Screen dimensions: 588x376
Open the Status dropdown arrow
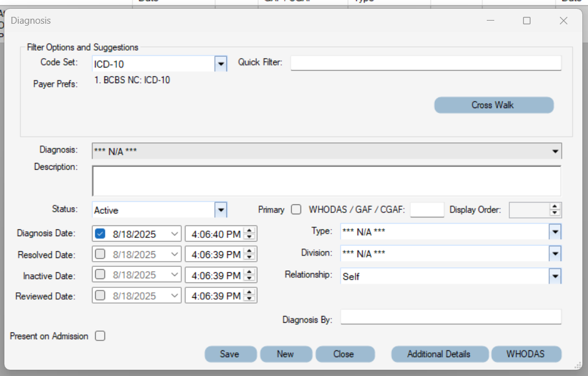point(221,209)
